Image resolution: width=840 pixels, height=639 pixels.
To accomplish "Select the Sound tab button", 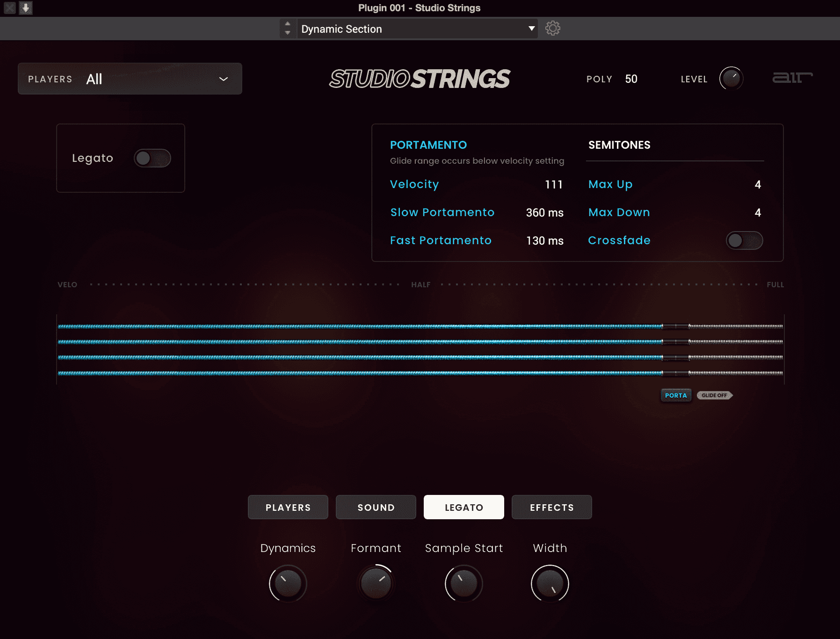I will (376, 508).
